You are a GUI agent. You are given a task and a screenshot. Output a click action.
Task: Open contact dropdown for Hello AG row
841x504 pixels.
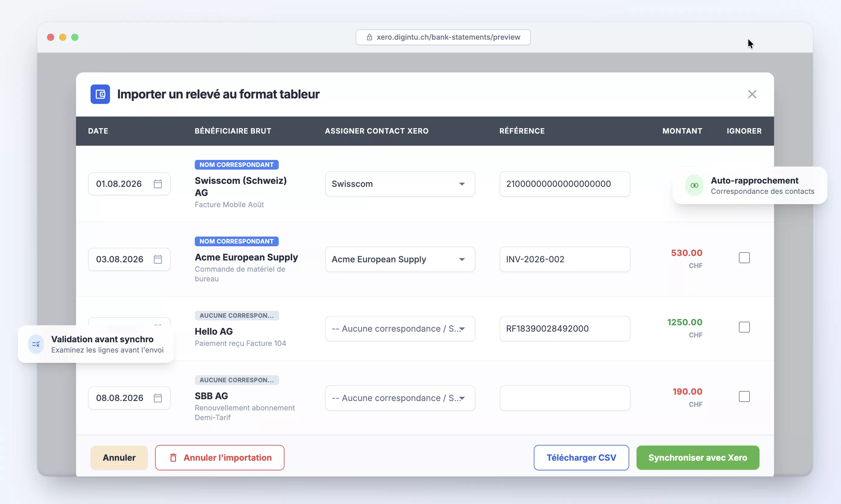pos(400,328)
